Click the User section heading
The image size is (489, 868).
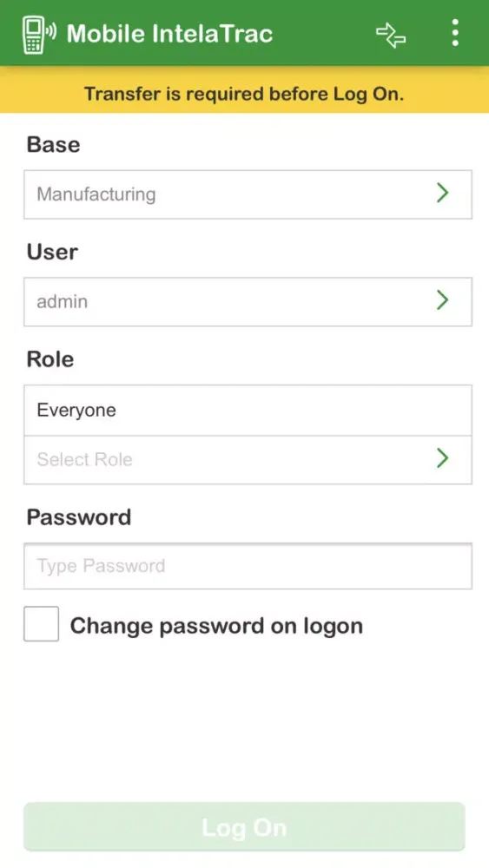[53, 252]
